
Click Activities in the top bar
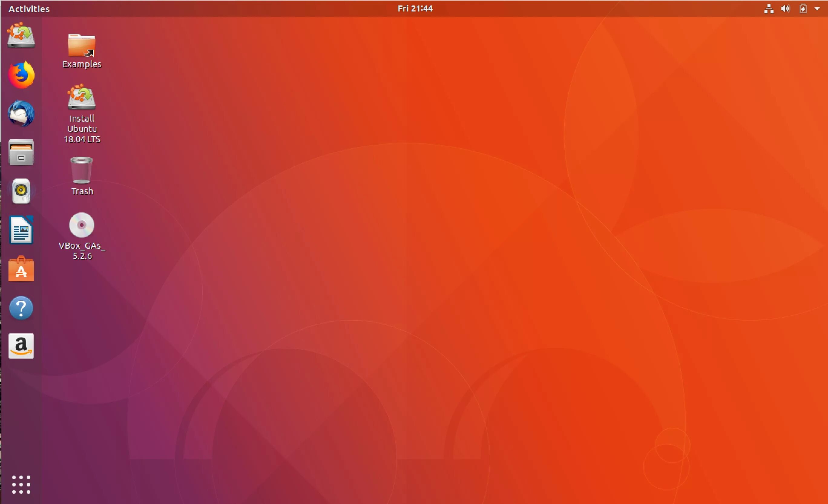coord(29,9)
